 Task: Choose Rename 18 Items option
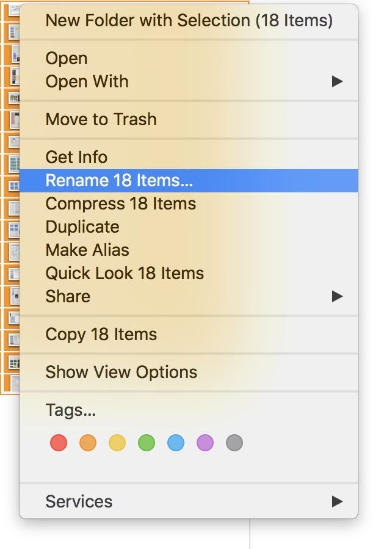(x=119, y=180)
